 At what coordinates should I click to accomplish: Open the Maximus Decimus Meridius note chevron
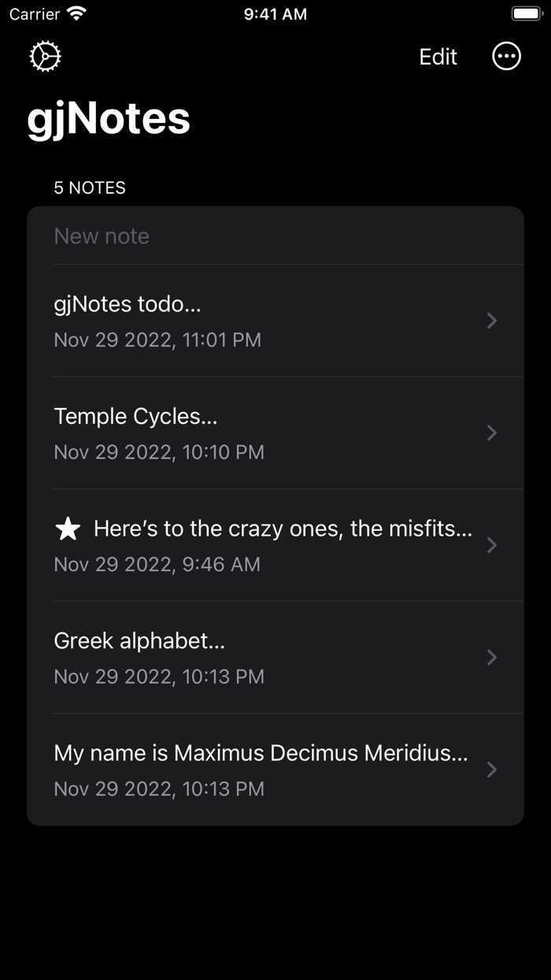coord(491,770)
